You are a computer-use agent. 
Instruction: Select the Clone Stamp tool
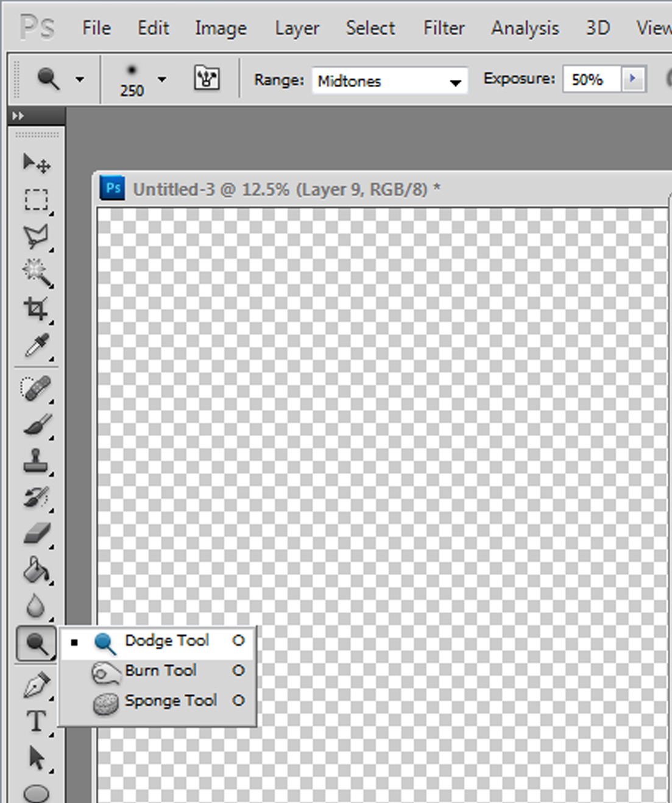point(36,461)
